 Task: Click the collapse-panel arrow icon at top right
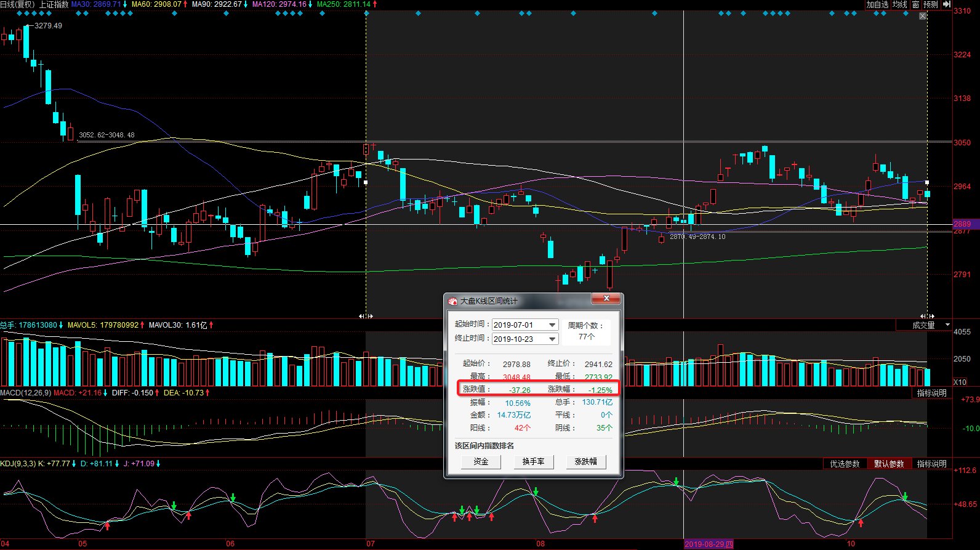947,4
